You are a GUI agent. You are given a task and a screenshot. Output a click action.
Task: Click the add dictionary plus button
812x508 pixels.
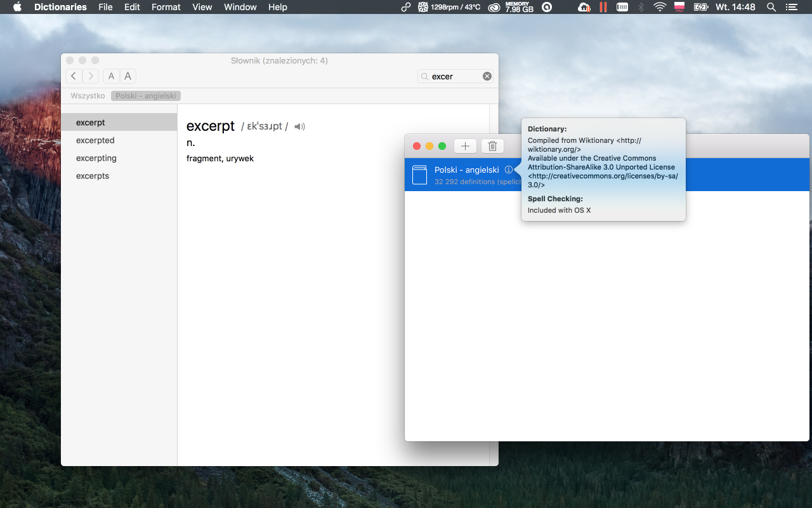[465, 146]
